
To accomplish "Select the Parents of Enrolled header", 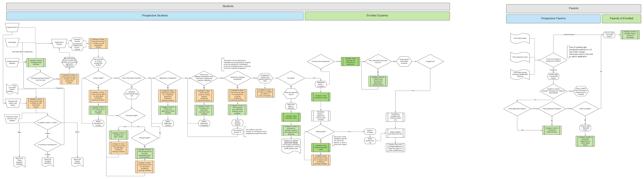I will click(x=621, y=19).
